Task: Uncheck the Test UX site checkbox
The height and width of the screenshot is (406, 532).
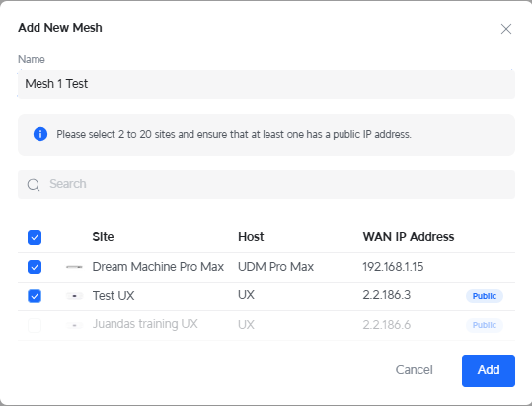Action: [35, 296]
